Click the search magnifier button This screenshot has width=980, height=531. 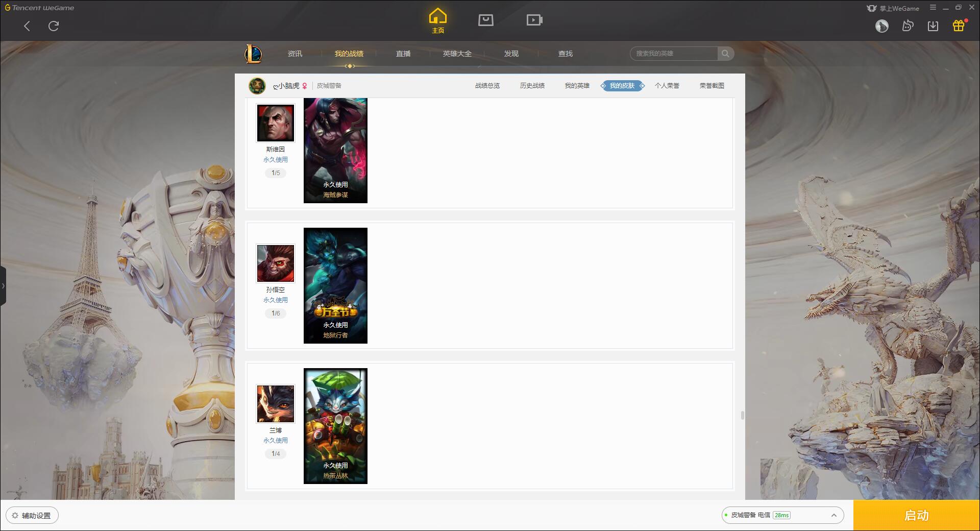tap(725, 54)
